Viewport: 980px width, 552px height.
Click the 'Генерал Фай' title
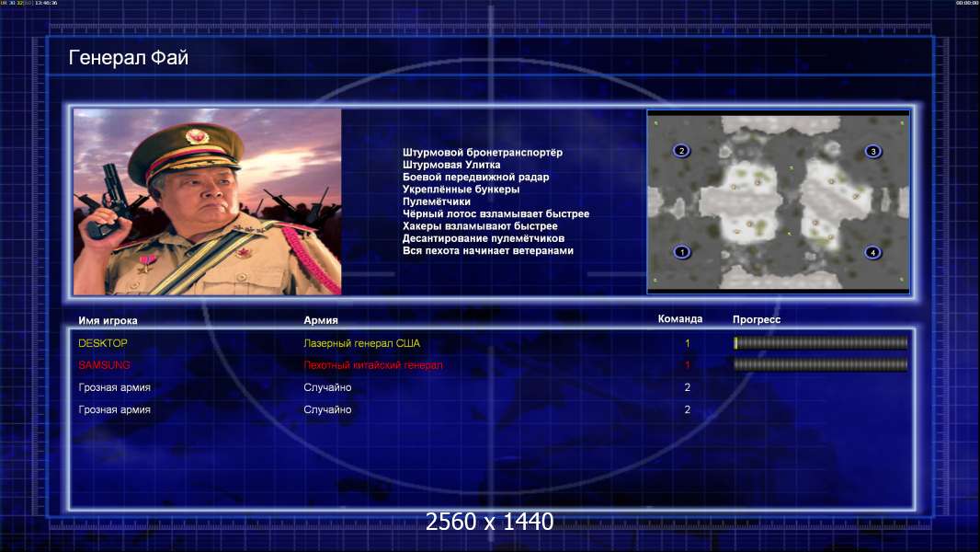pos(128,58)
